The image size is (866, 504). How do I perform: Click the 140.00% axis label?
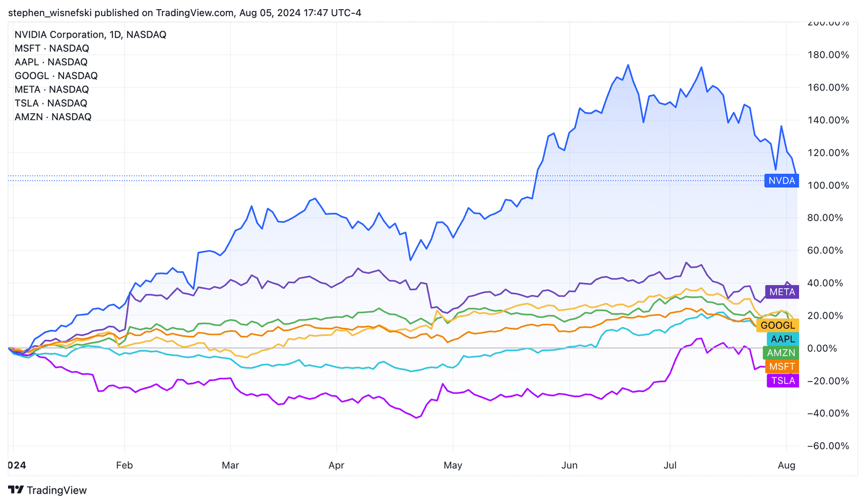(x=828, y=120)
